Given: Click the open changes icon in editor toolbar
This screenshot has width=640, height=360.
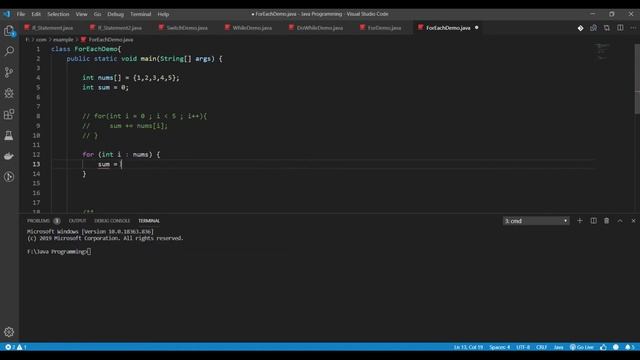Looking at the screenshot, I should click(593, 28).
